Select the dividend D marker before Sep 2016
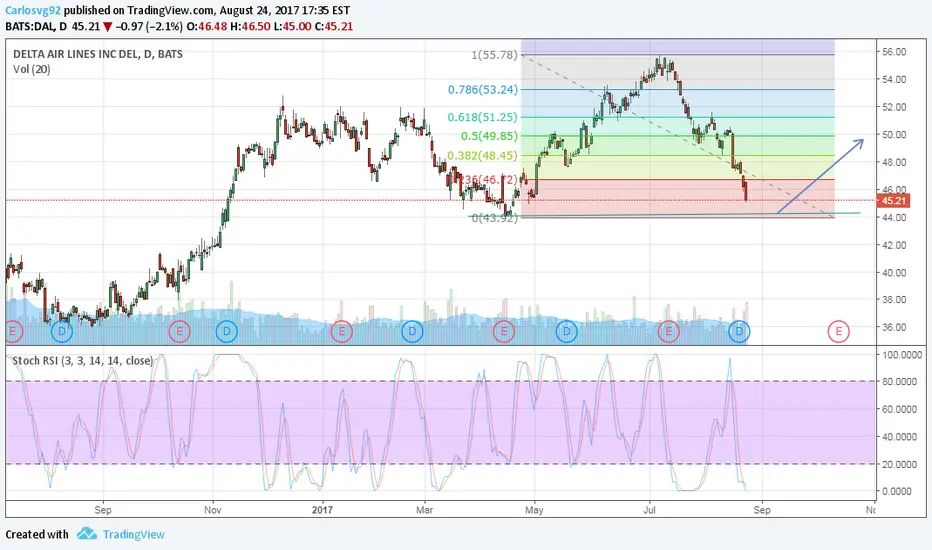932x550 pixels. point(62,331)
